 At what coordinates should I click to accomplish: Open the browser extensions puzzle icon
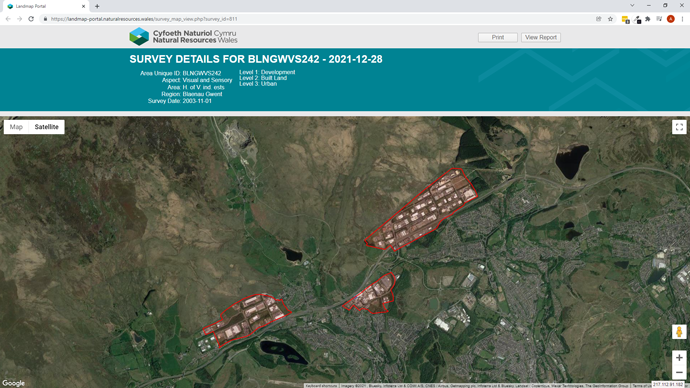648,19
